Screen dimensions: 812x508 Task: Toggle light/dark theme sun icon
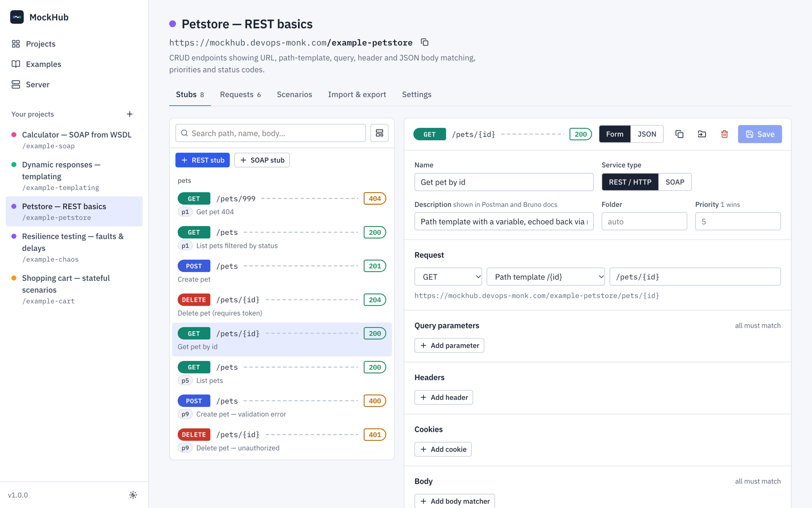tap(133, 495)
